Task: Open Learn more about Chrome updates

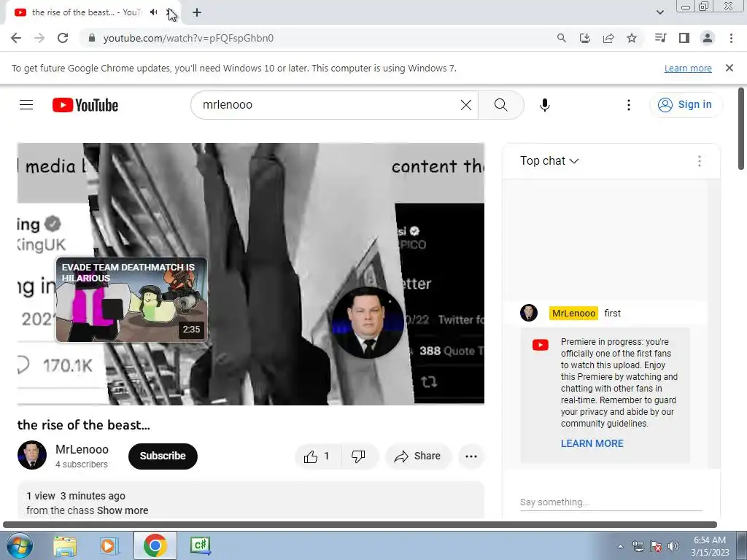Action: pos(688,68)
